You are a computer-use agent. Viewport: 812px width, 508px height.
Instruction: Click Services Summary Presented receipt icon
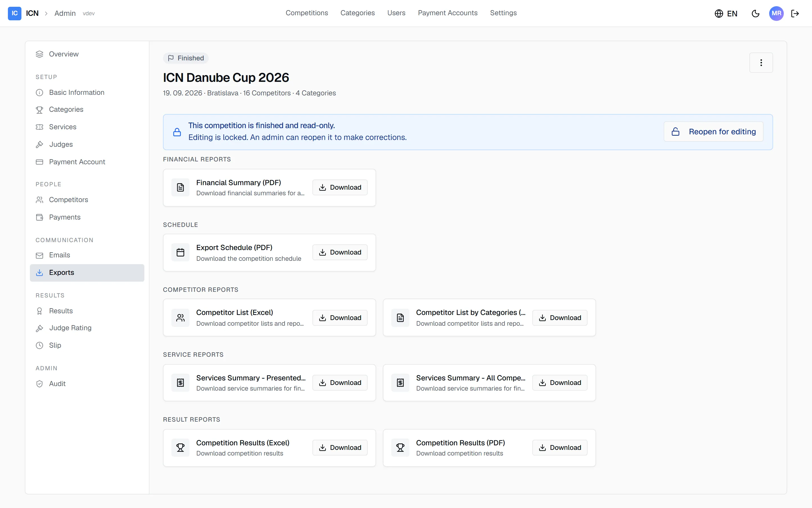[180, 382]
